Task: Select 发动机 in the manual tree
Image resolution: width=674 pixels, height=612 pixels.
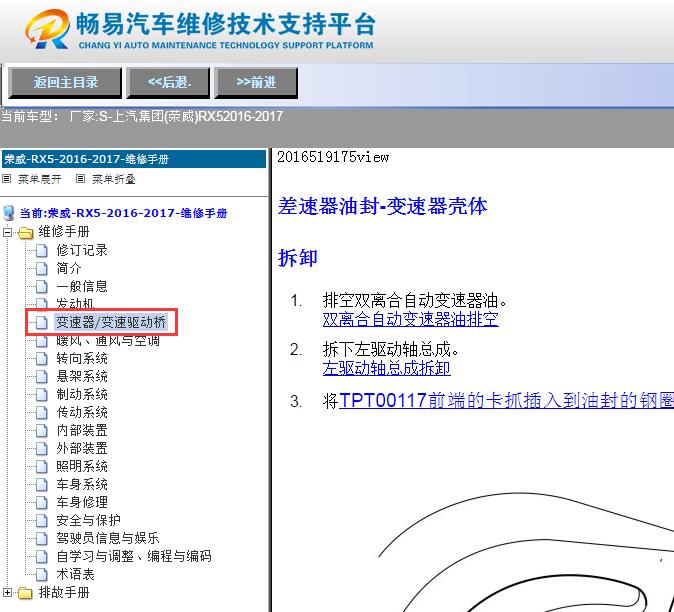Action: click(75, 303)
